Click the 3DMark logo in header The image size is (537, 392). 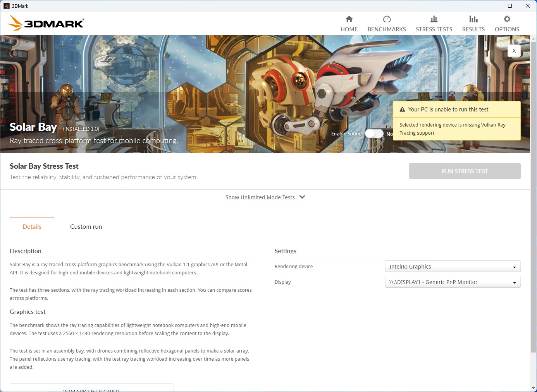coord(46,23)
